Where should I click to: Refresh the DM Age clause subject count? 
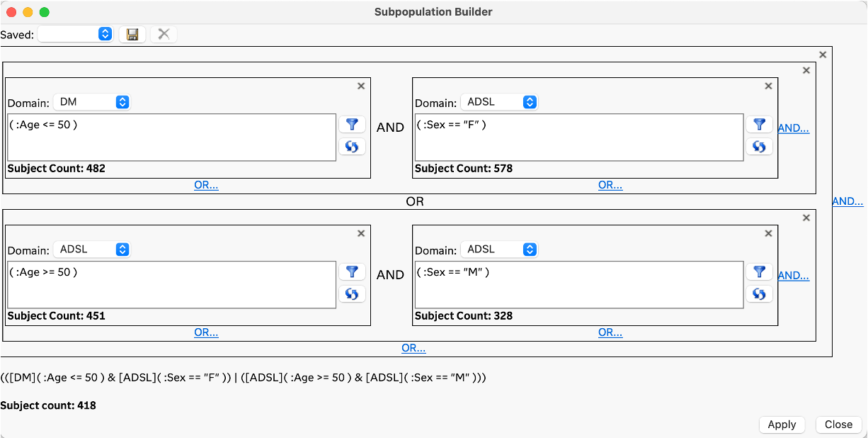tap(352, 146)
